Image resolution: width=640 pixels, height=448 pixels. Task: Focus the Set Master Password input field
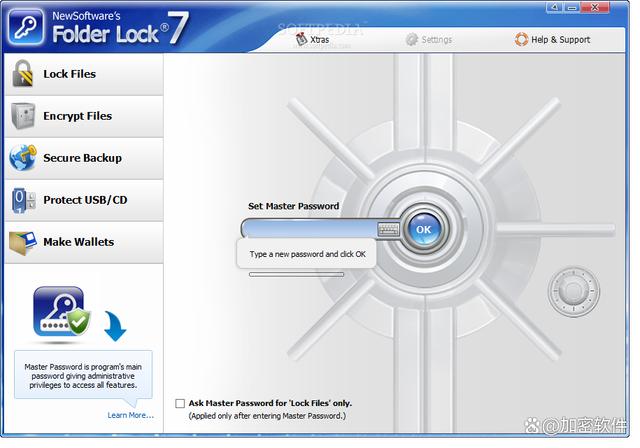[x=311, y=229]
